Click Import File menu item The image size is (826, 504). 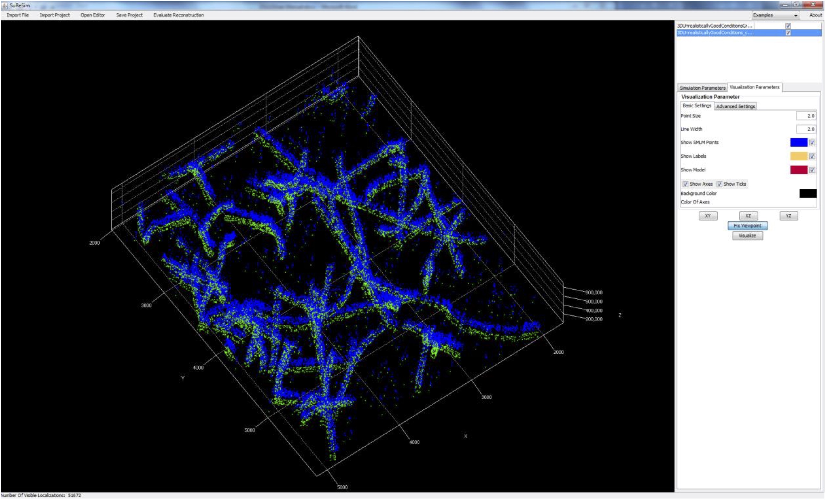(x=18, y=15)
